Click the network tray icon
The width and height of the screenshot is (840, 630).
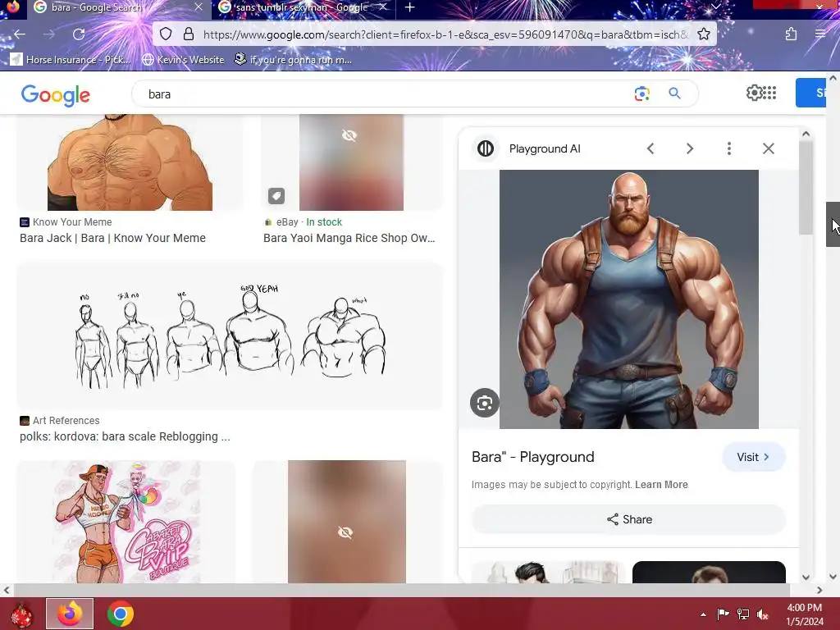[743, 614]
